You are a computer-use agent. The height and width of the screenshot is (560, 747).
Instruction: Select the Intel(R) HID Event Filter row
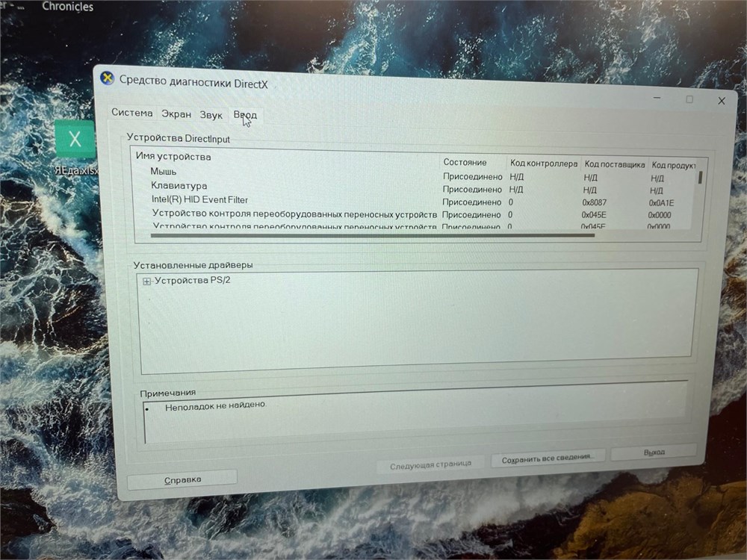coord(199,200)
